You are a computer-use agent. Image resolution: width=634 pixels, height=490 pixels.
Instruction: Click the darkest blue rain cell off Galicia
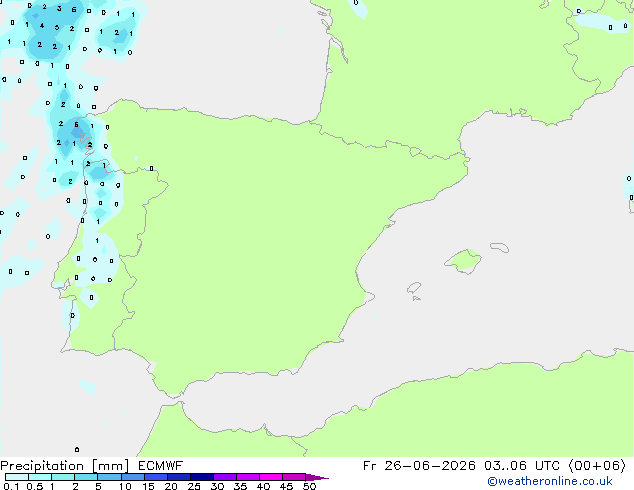(x=77, y=132)
